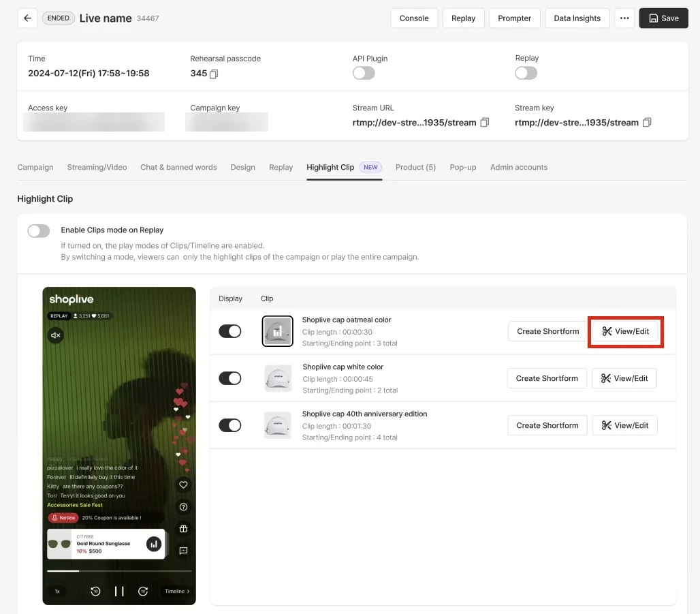Save the live campaign settings
This screenshot has width=700, height=614.
click(x=663, y=18)
